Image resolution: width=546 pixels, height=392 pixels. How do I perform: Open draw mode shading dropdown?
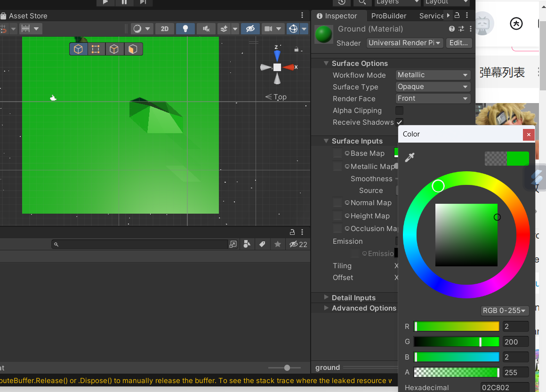(142, 29)
